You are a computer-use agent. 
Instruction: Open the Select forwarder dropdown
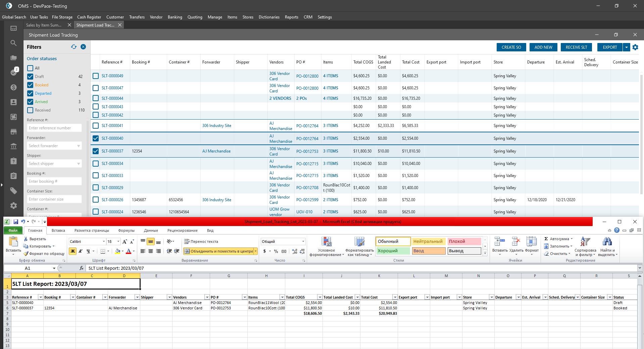pyautogui.click(x=54, y=146)
